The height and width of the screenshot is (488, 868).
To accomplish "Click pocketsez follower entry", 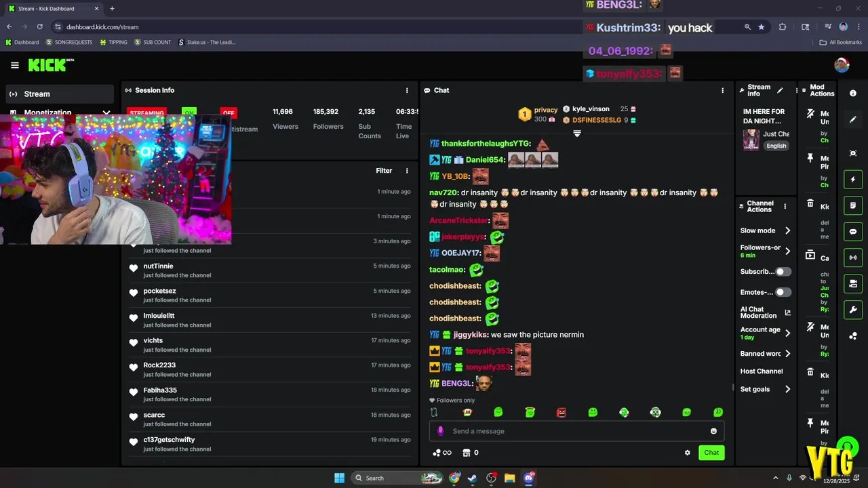I will (270, 295).
